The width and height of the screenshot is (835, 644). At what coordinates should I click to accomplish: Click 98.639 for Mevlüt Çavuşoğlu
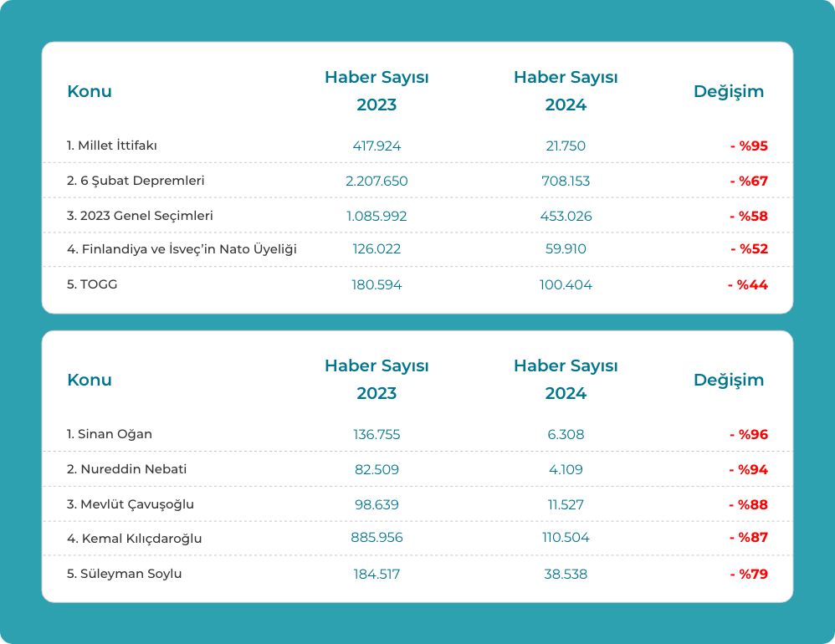pyautogui.click(x=377, y=504)
